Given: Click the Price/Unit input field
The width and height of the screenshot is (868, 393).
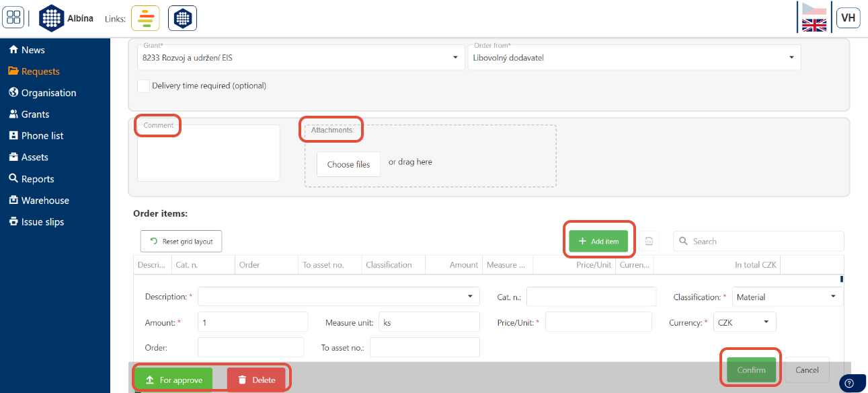Looking at the screenshot, I should pyautogui.click(x=598, y=322).
